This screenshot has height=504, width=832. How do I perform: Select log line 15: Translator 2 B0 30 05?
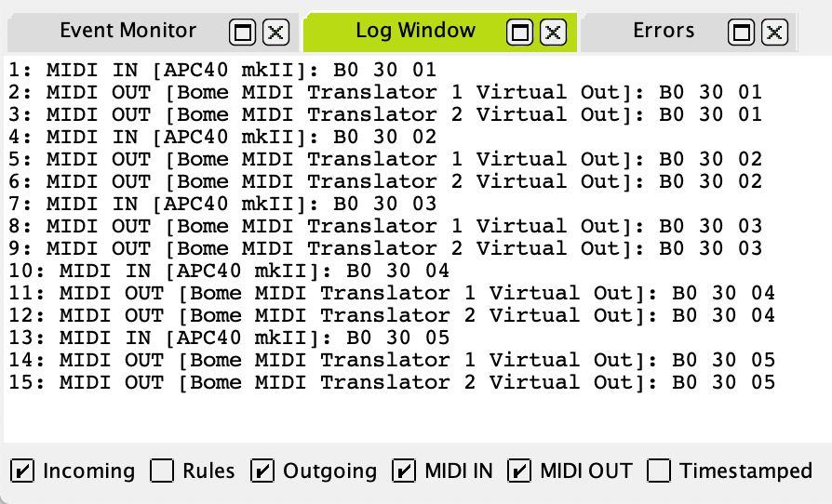392,382
